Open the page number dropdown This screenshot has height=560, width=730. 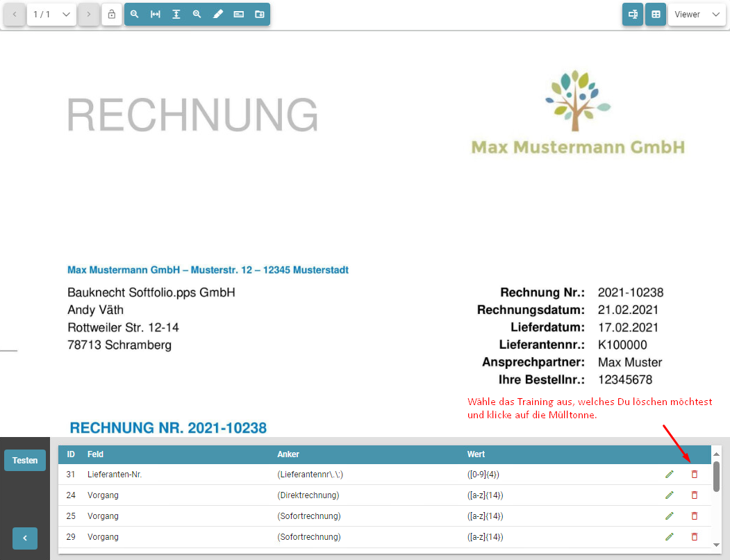tap(52, 15)
